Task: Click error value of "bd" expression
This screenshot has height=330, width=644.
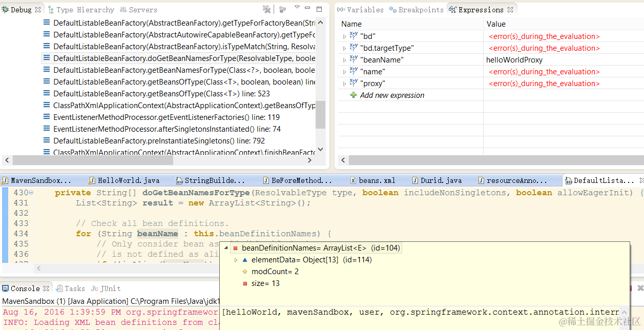Action: click(544, 36)
